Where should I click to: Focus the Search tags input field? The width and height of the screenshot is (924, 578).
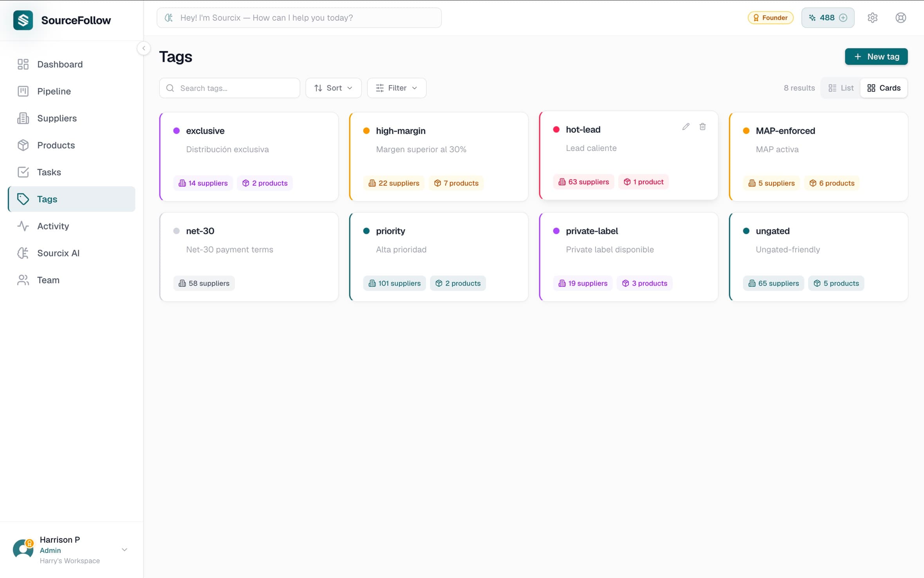click(x=235, y=88)
